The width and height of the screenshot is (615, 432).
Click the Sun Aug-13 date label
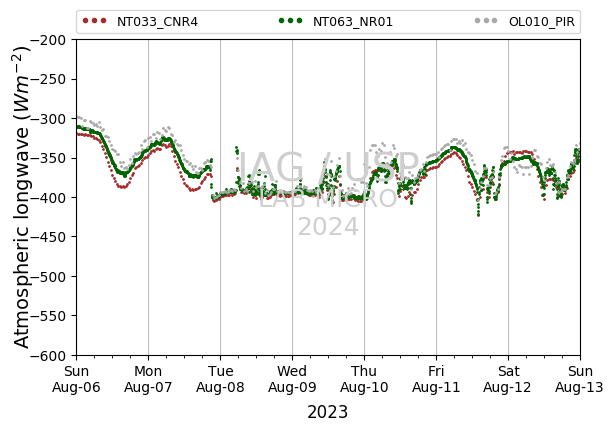[x=580, y=379]
